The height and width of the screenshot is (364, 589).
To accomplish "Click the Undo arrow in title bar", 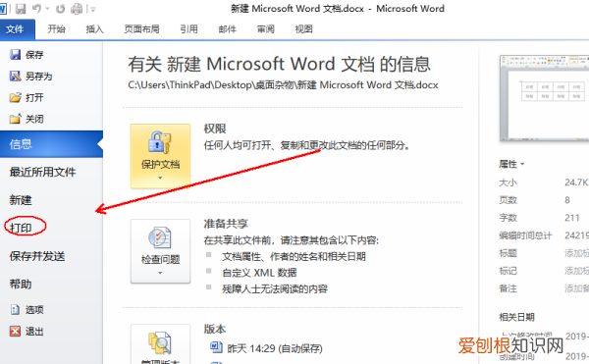I will click(36, 8).
